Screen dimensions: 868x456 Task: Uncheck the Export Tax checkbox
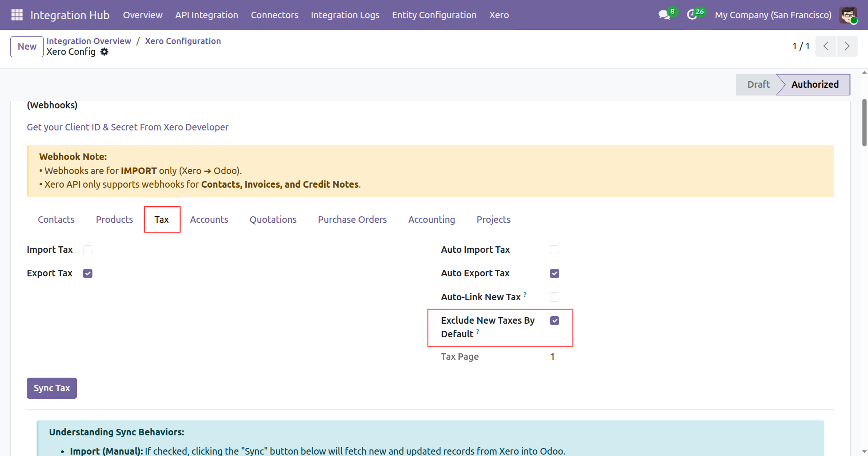[88, 274]
